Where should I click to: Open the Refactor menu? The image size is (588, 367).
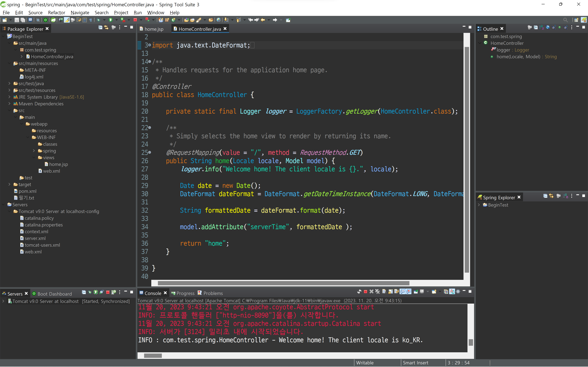pyautogui.click(x=56, y=12)
